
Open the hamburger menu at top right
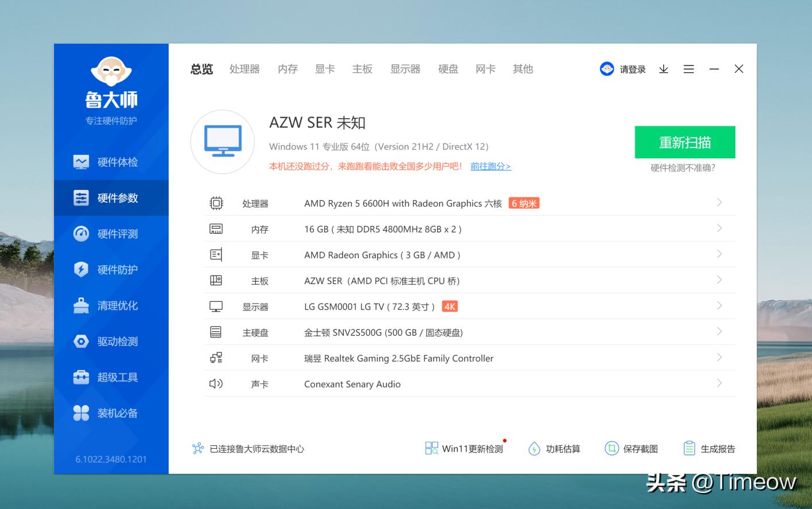[688, 69]
